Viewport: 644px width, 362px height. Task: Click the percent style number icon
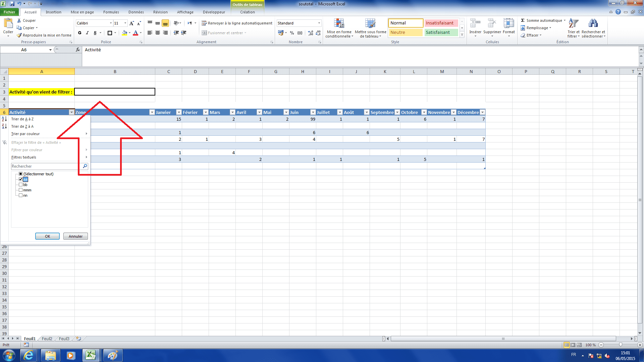[x=292, y=33]
